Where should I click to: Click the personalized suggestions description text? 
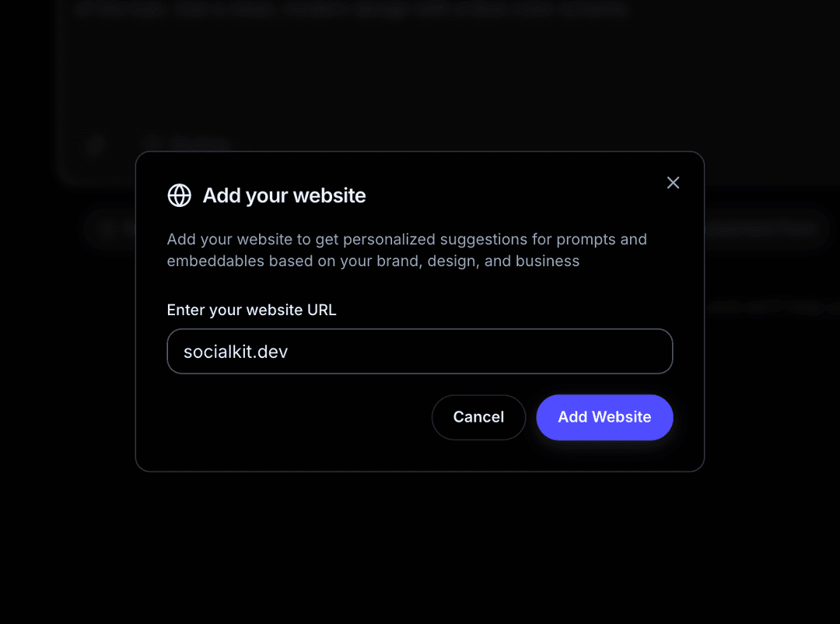tap(407, 240)
